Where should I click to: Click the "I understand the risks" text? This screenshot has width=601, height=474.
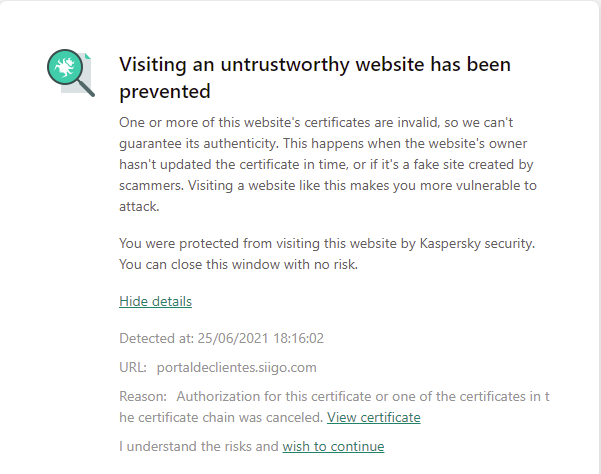point(198,446)
